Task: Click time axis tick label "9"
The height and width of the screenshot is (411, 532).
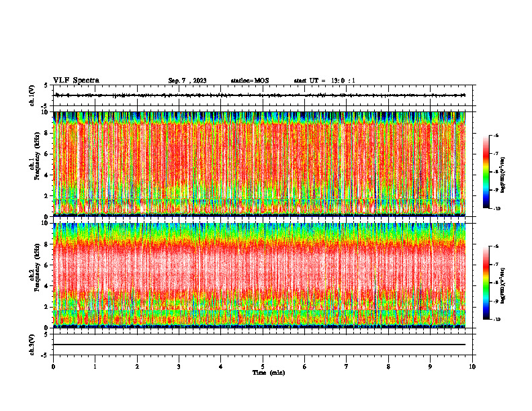Action: coord(430,367)
